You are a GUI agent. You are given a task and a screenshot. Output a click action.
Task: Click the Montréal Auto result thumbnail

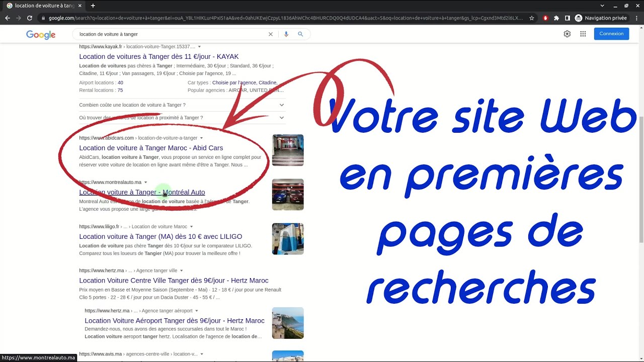coord(288,194)
